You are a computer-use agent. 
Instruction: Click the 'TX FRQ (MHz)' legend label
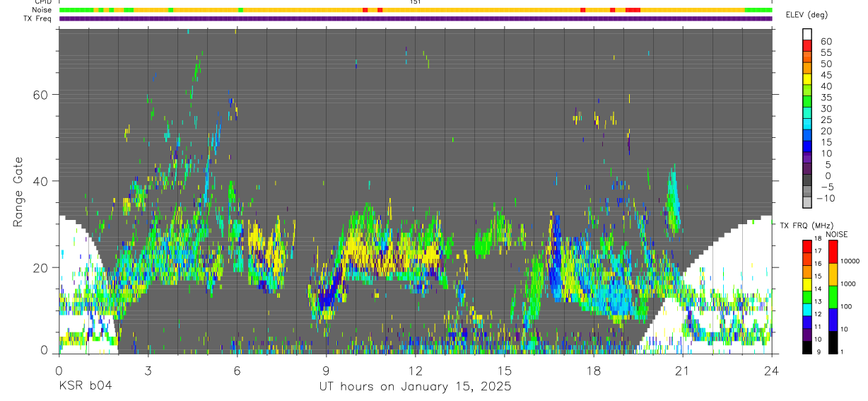pyautogui.click(x=805, y=225)
